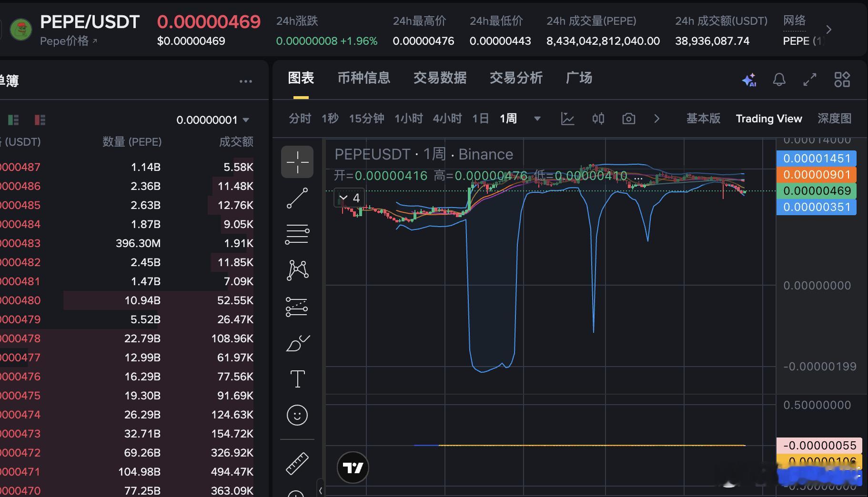Screen dimensions: 868x497
Task: Select the 1周 interval
Action: [x=508, y=119]
